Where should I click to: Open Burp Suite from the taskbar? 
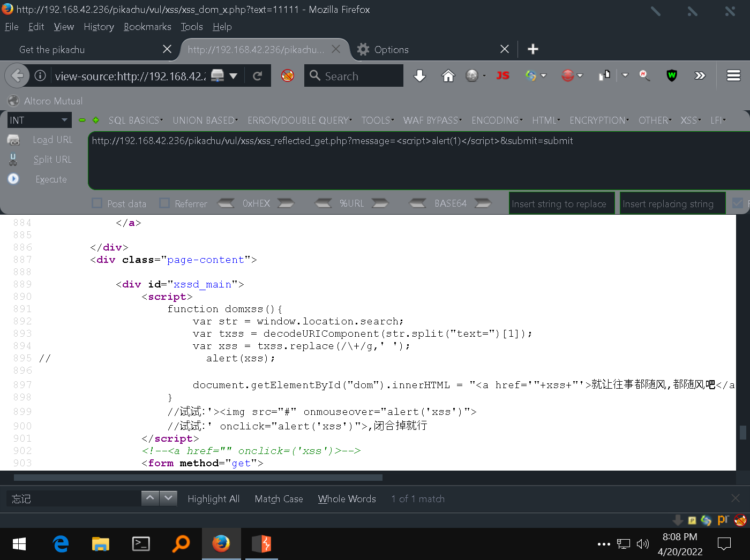tap(261, 544)
